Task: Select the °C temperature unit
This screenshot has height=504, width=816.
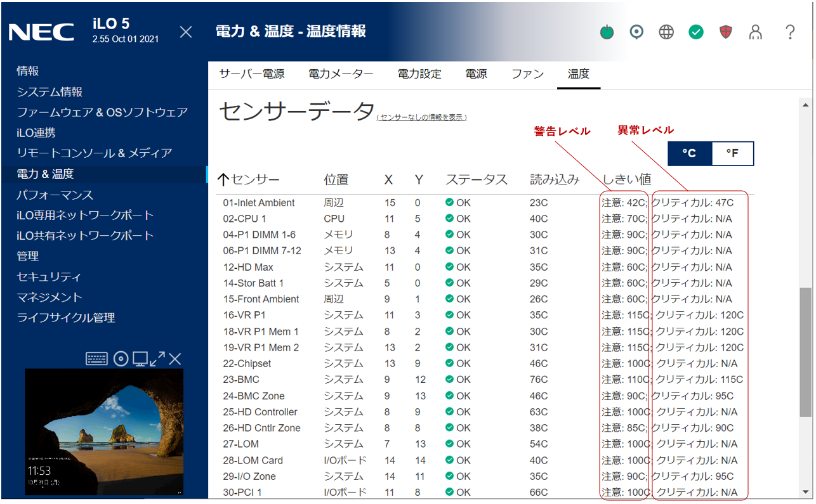Action: point(690,153)
